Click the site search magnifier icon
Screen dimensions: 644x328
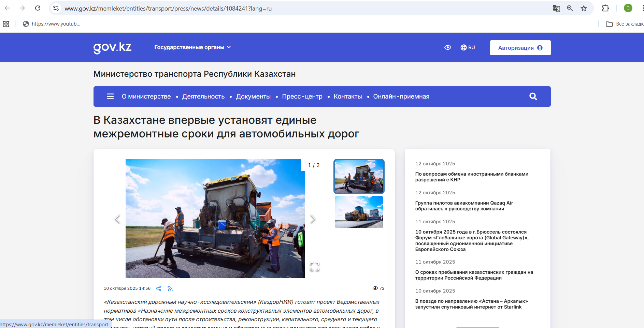(533, 96)
